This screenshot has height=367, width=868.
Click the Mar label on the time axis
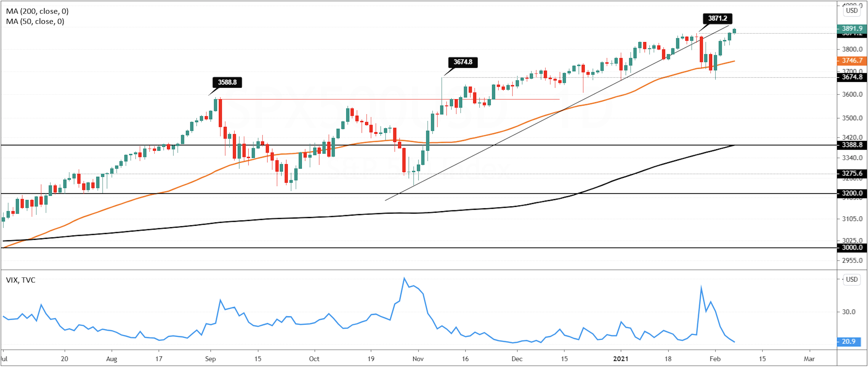(x=809, y=358)
